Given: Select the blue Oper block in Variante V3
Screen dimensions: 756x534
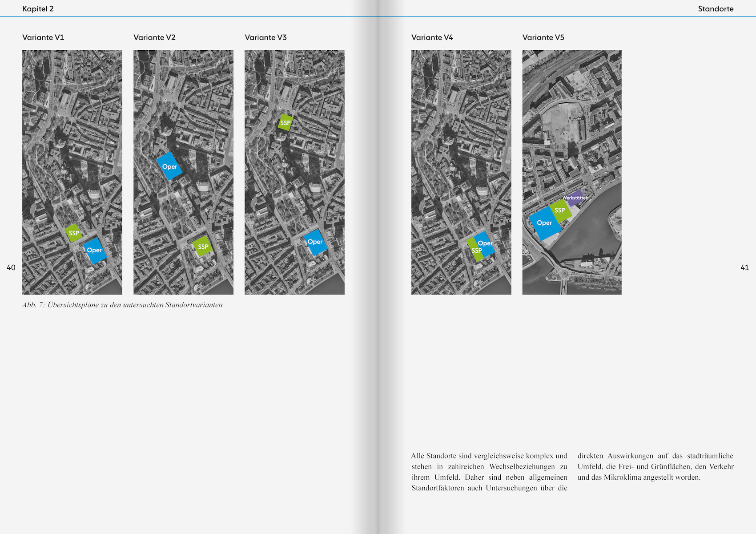Looking at the screenshot, I should 315,242.
